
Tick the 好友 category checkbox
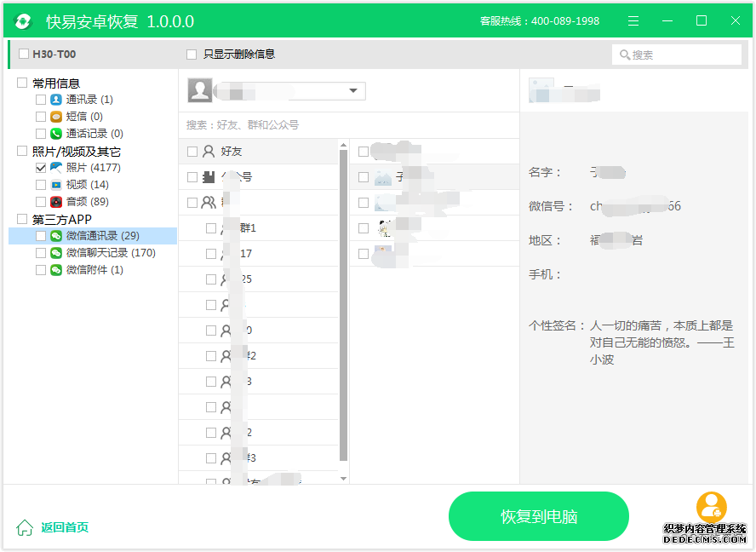pos(192,152)
